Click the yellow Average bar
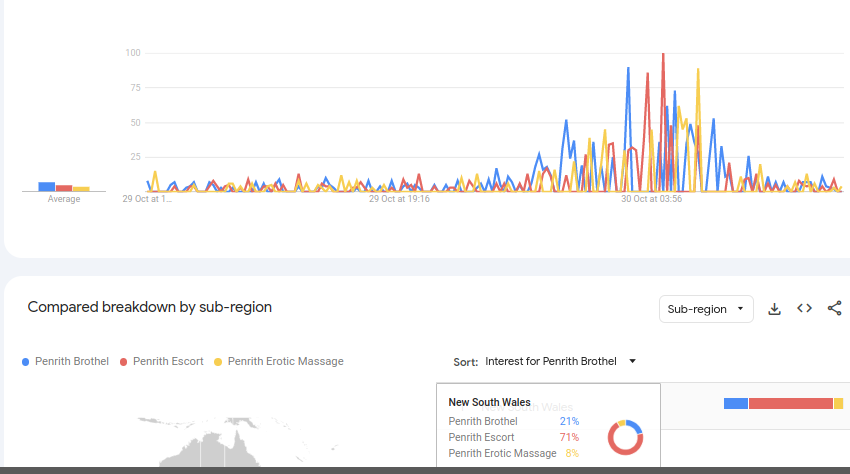This screenshot has width=850, height=474. click(x=81, y=188)
